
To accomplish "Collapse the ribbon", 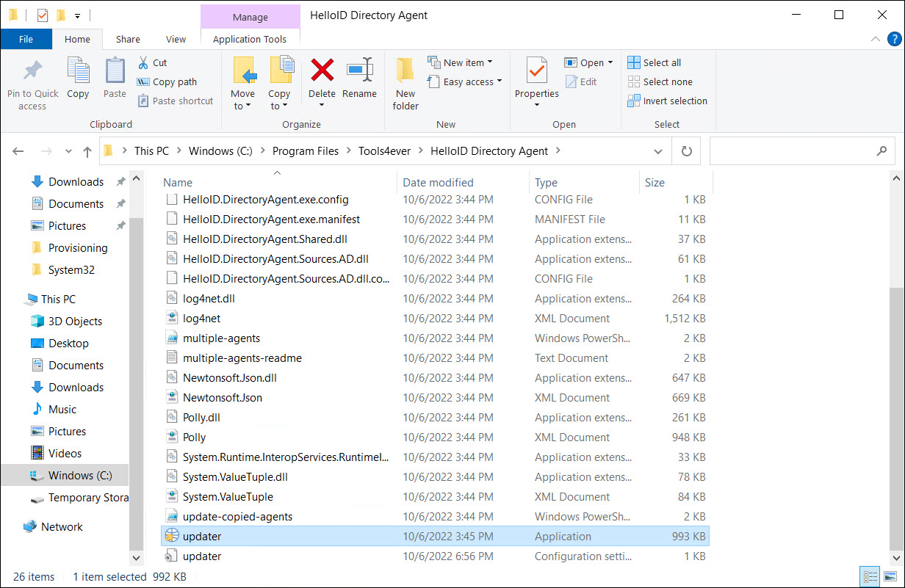I will 875,39.
